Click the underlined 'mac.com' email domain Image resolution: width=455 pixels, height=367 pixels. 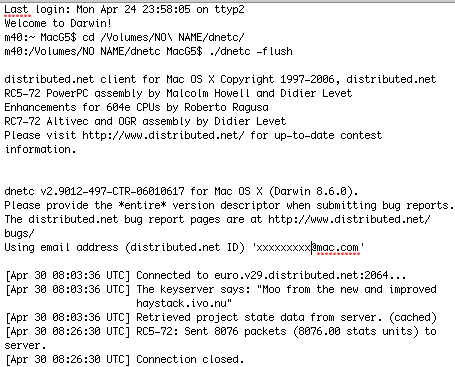pyautogui.click(x=338, y=248)
